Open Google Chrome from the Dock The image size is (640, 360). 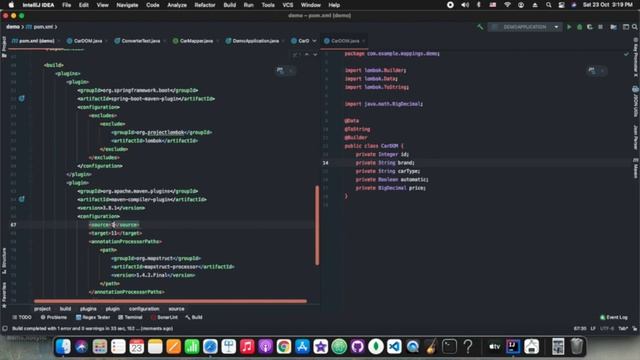[284, 347]
